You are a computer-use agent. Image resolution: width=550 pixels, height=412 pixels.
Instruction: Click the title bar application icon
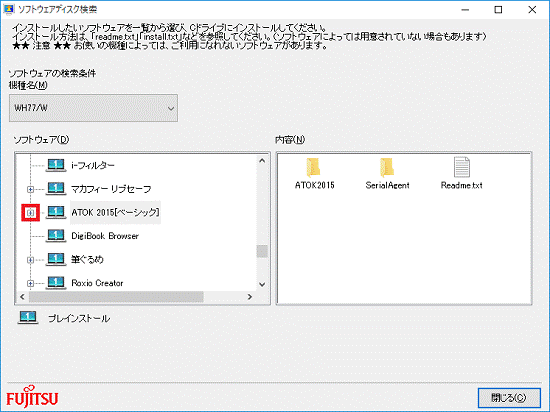tap(8, 9)
